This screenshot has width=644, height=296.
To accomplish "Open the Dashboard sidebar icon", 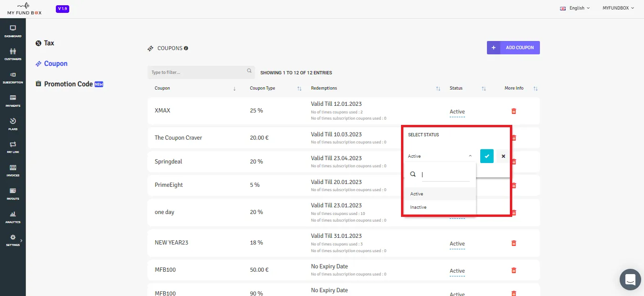I will point(13,31).
